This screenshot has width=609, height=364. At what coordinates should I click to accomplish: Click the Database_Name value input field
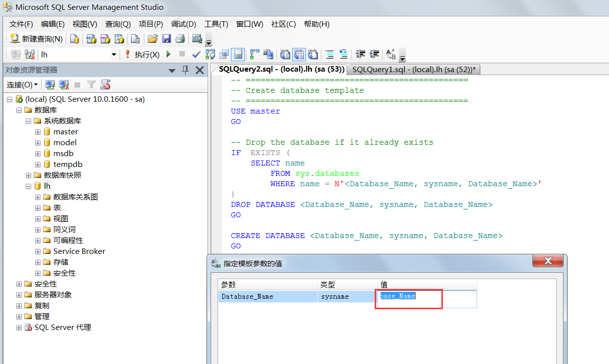click(x=408, y=296)
